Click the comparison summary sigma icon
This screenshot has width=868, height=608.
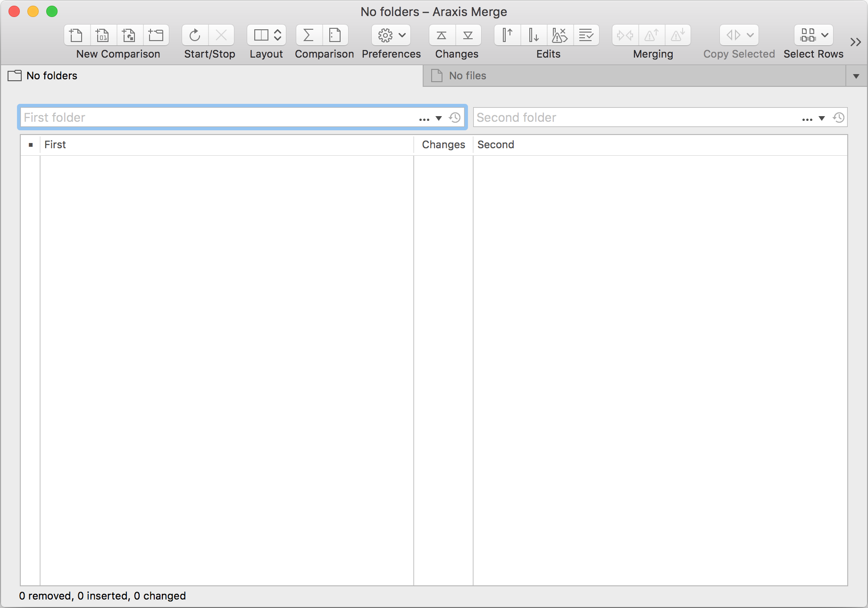click(309, 35)
